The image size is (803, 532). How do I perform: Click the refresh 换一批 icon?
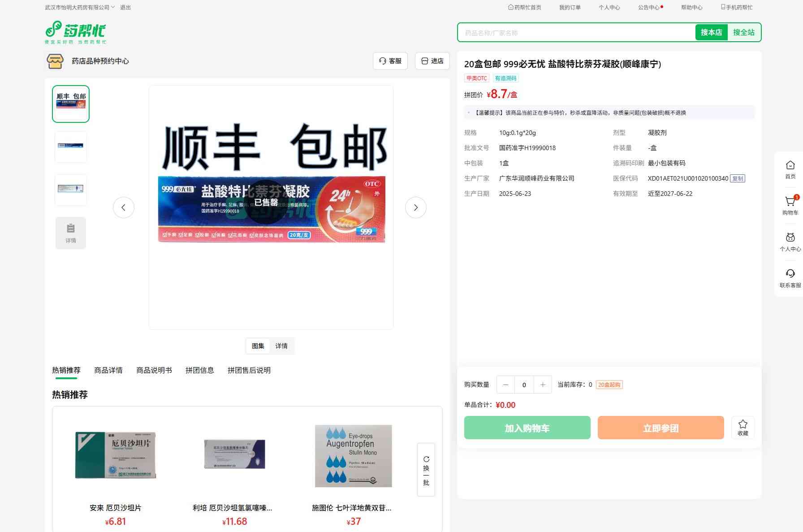[426, 459]
